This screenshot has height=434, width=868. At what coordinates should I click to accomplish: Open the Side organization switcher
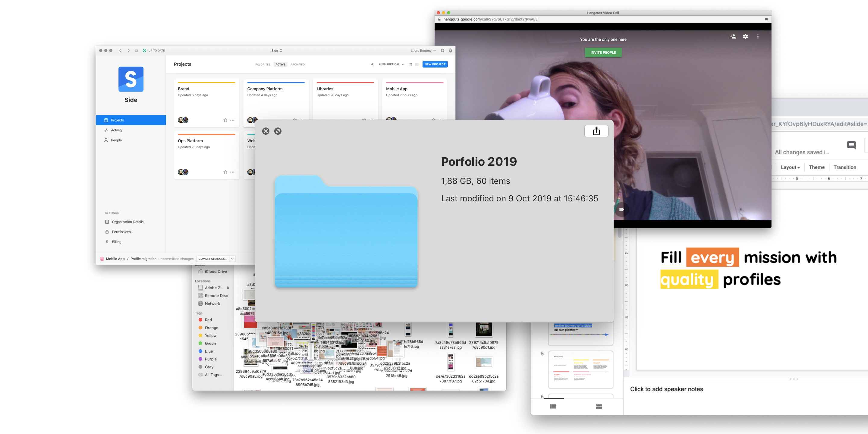(x=277, y=51)
